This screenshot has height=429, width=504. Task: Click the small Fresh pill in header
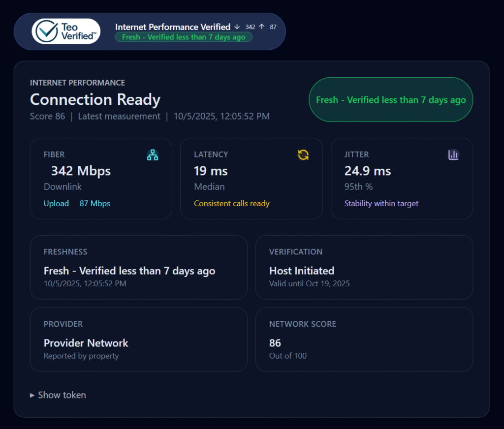click(184, 37)
